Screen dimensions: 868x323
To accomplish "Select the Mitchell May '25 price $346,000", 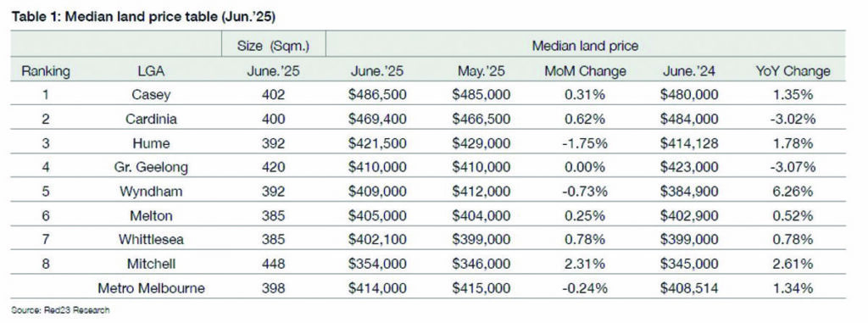I will (x=481, y=265).
